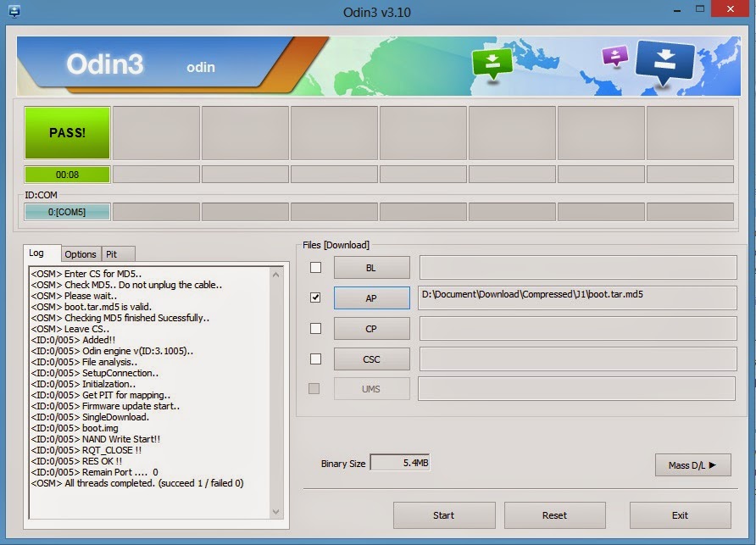Click log line 'SingleDownload.'

point(90,417)
